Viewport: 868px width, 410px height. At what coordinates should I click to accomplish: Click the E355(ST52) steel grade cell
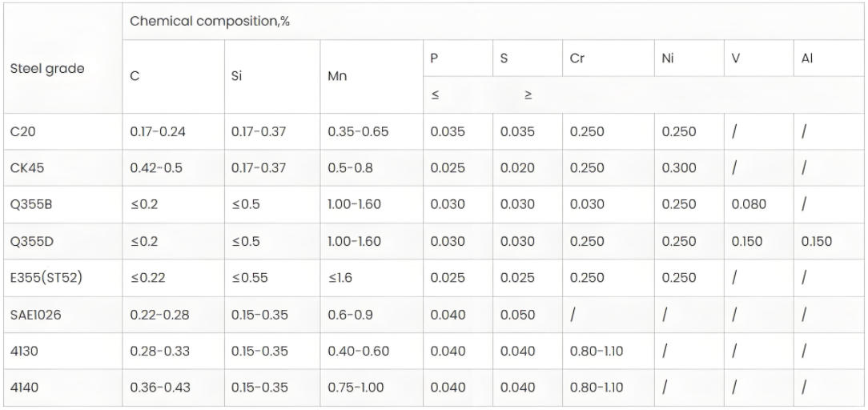tap(44, 278)
